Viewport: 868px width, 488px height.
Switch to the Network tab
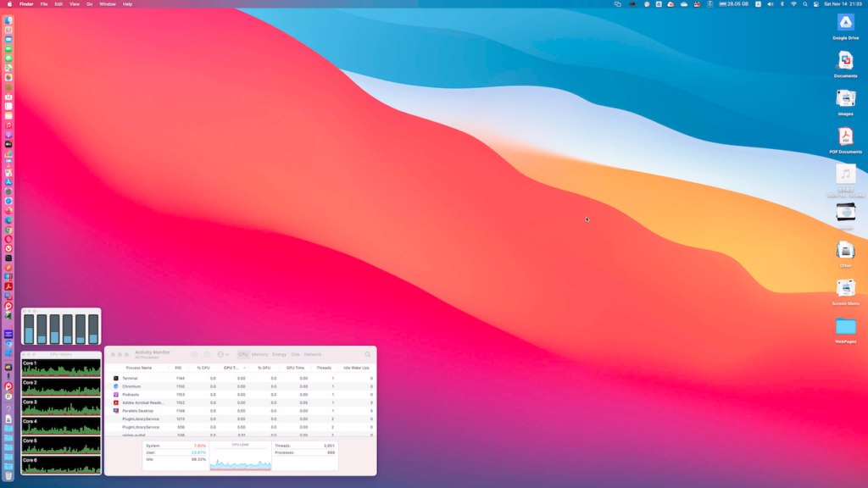tap(313, 354)
